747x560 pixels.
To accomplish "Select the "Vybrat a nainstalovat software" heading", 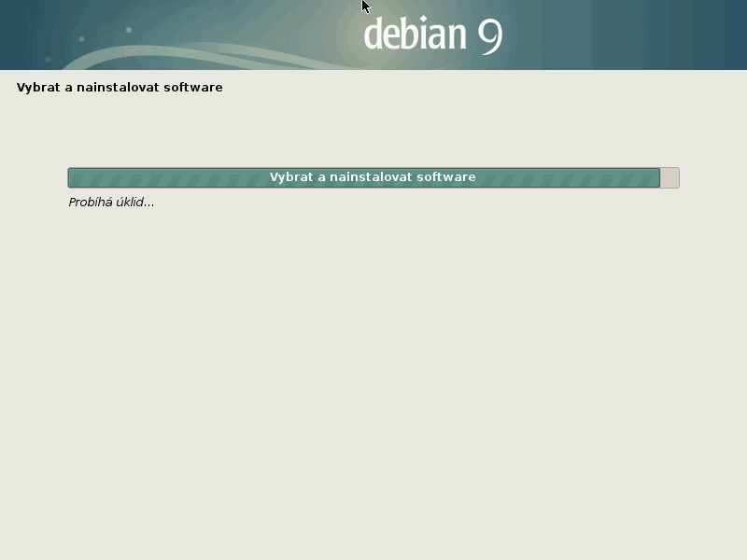I will 119,87.
